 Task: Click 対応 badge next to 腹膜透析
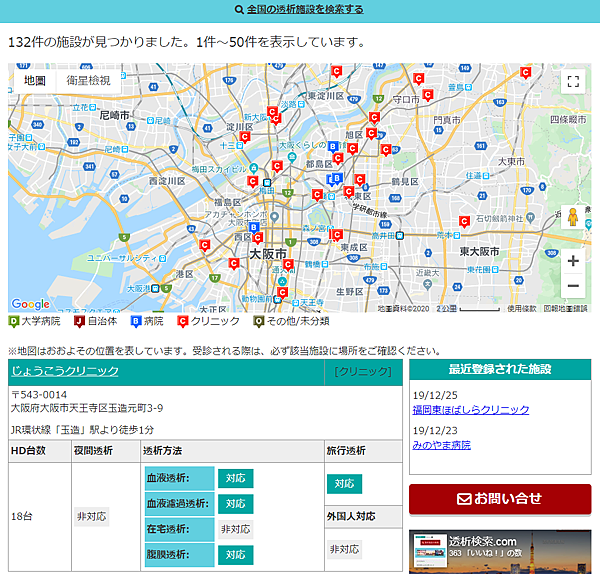(x=235, y=554)
